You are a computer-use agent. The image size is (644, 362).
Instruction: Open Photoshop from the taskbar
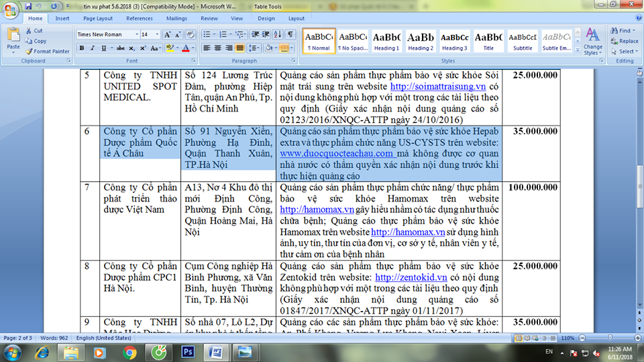189,351
